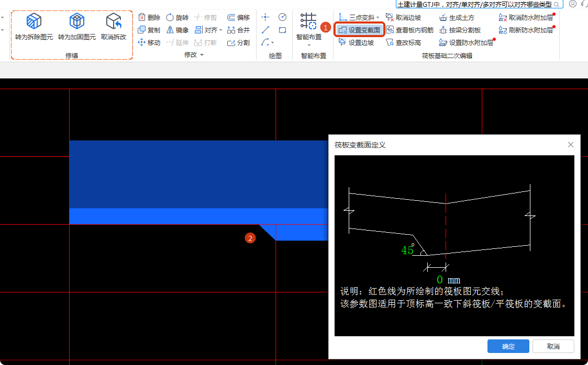Click the search magnifier icon
The image size is (588, 365).
557,5
